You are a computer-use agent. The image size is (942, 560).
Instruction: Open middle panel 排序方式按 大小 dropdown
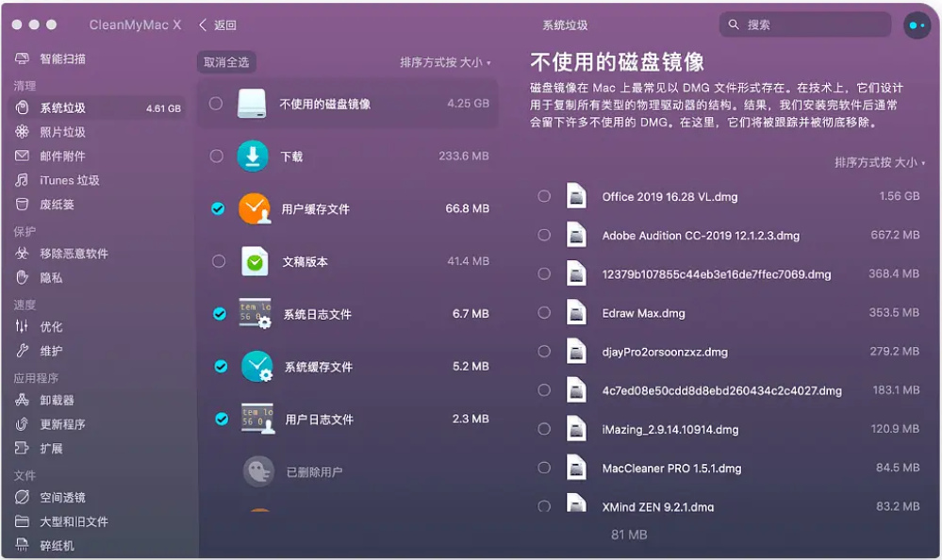click(x=445, y=62)
